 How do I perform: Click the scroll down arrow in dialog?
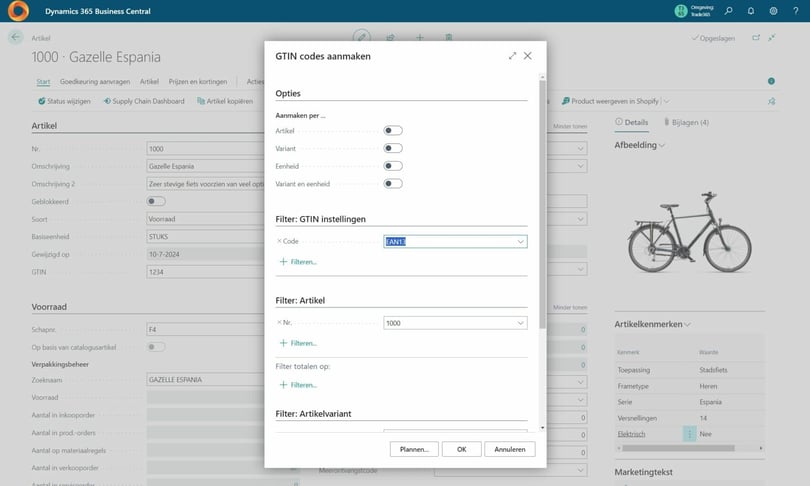pyautogui.click(x=542, y=428)
